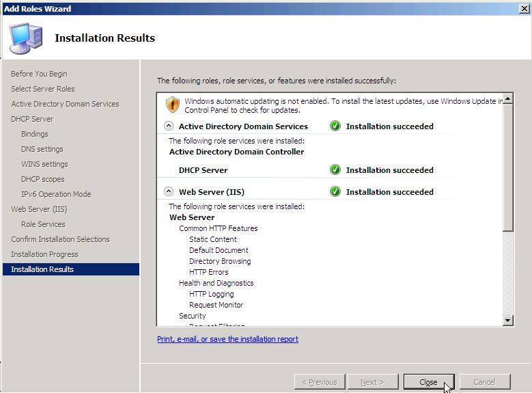The width and height of the screenshot is (532, 393).
Task: Select Role Services under Web Server (IIS)
Action: [x=43, y=224]
